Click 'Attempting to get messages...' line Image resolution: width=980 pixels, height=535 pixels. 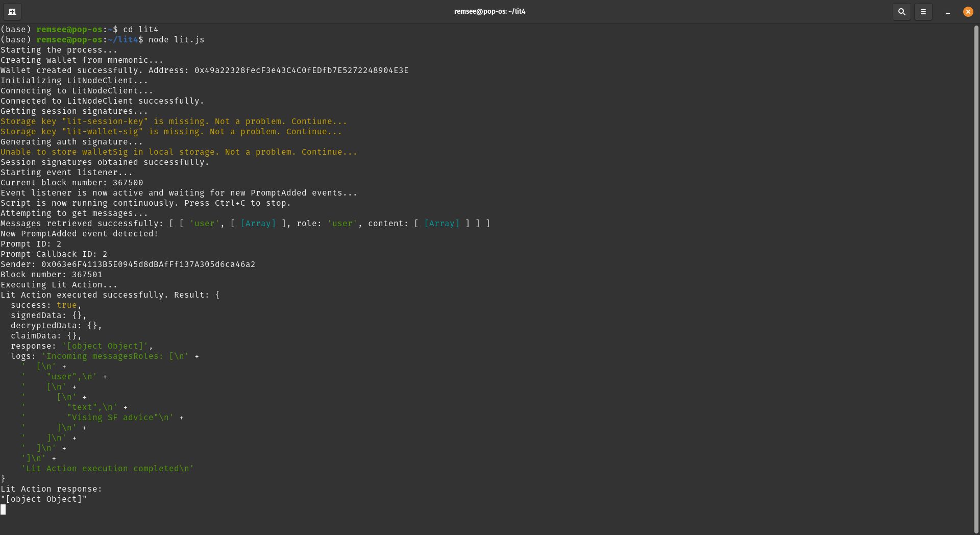(74, 213)
